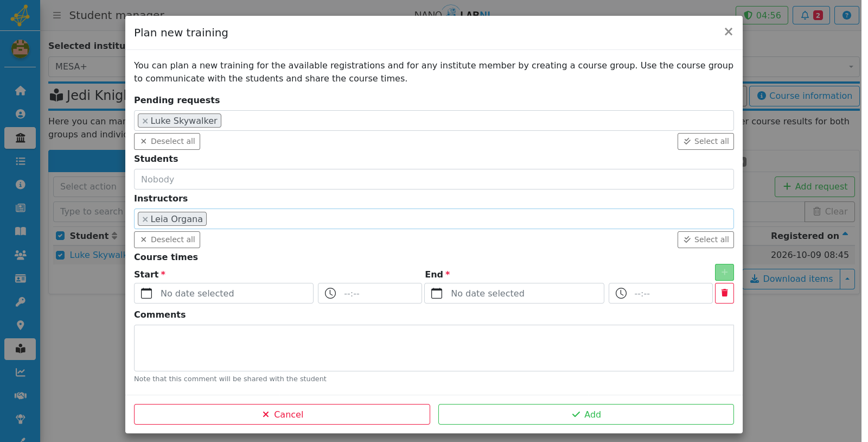Remove Leia Organa from instructors
The width and height of the screenshot is (868, 442).
pos(145,219)
